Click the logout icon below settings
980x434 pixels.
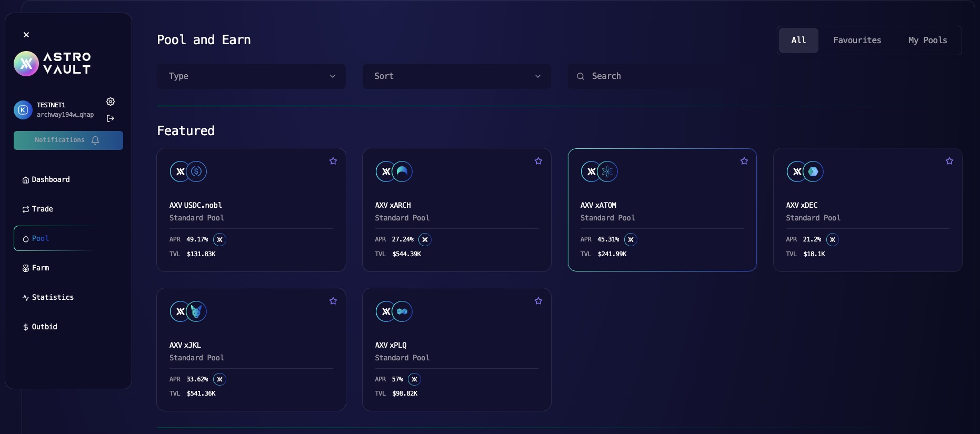(x=111, y=118)
